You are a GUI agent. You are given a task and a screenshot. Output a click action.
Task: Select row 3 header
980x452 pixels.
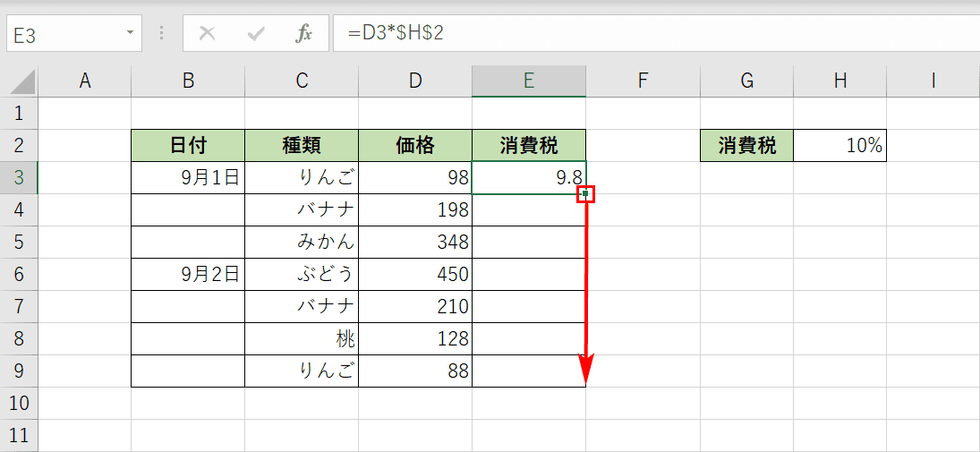(19, 178)
